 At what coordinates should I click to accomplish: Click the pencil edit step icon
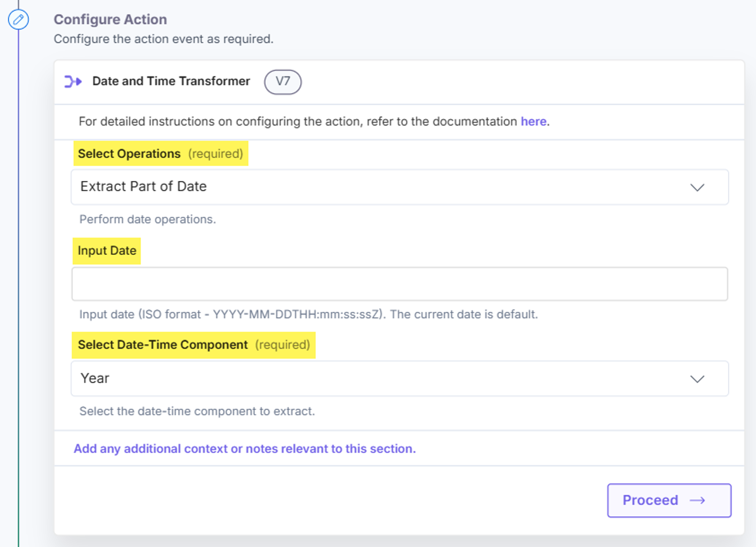(x=18, y=19)
